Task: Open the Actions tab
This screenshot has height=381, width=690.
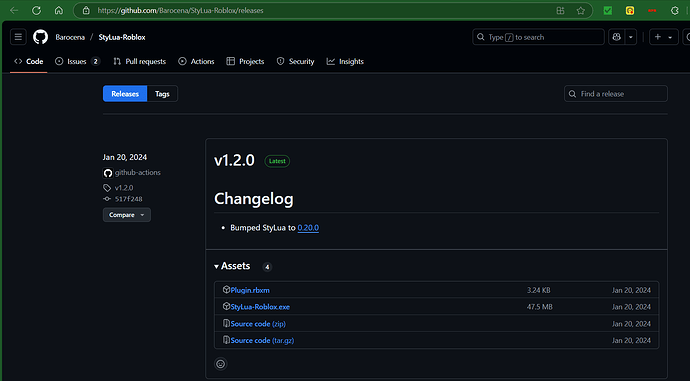Action: (196, 62)
